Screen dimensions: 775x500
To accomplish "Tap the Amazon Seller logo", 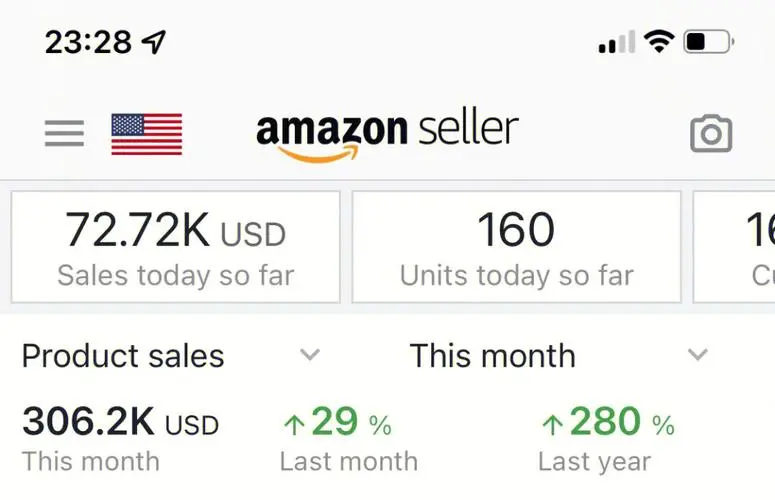I will 387,135.
